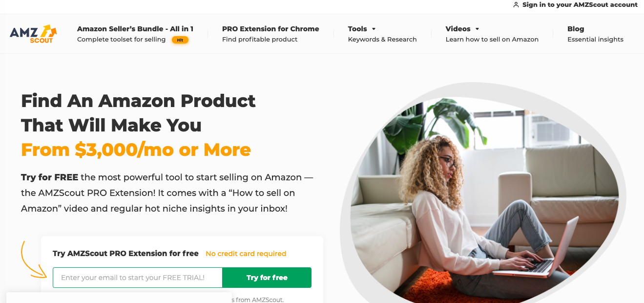Click Learn how to sell on Amazon

[492, 40]
